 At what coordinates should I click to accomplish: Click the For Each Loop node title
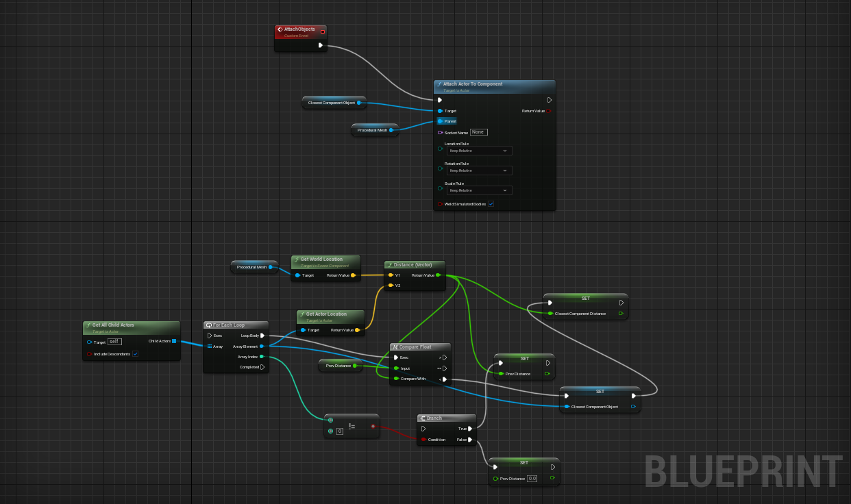pyautogui.click(x=229, y=325)
